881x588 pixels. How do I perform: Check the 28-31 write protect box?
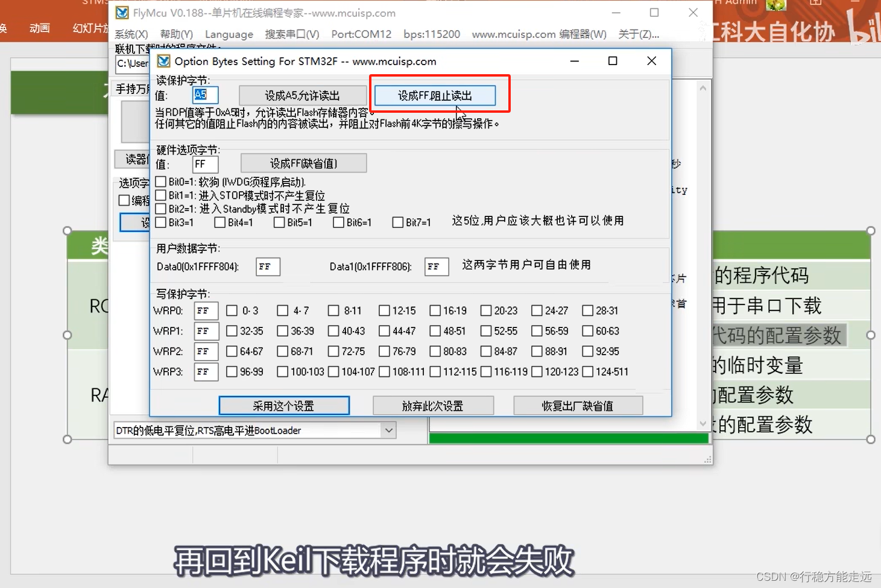[587, 311]
